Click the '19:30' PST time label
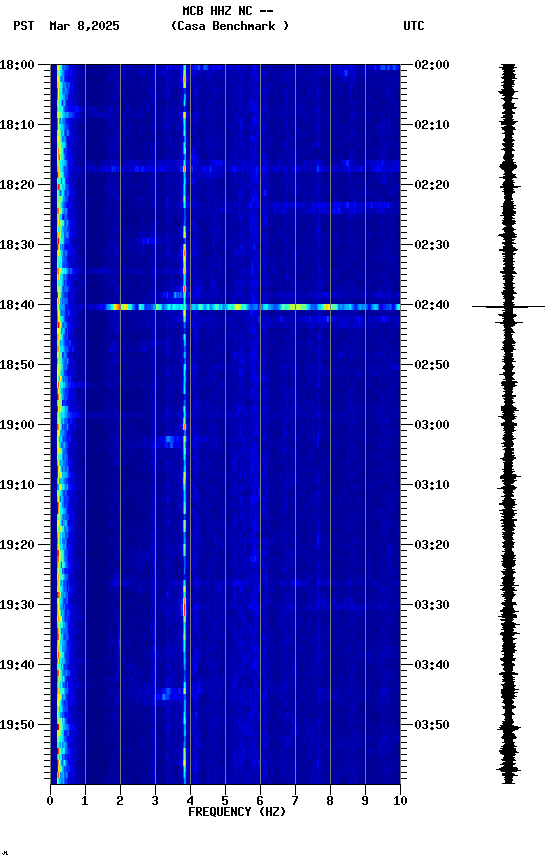 [17, 605]
